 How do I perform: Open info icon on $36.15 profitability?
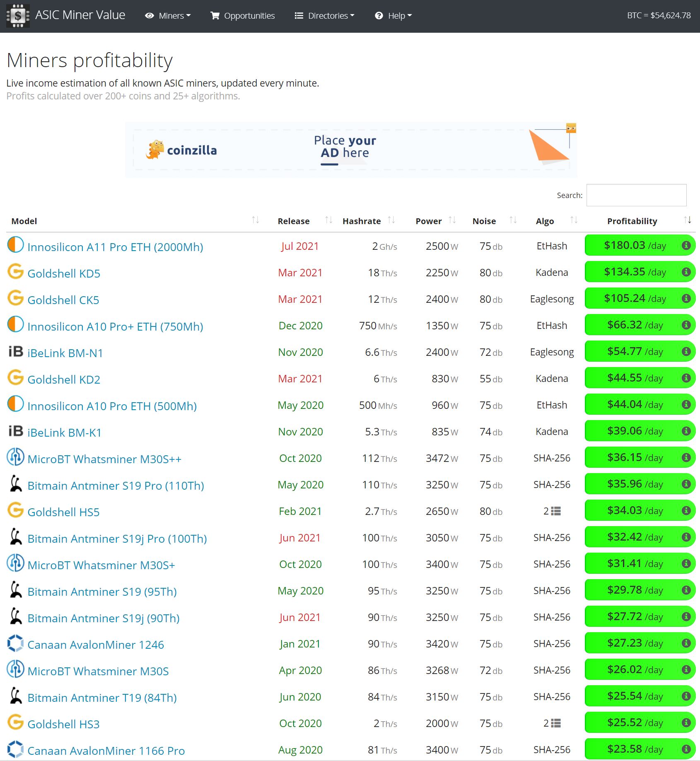[686, 457]
